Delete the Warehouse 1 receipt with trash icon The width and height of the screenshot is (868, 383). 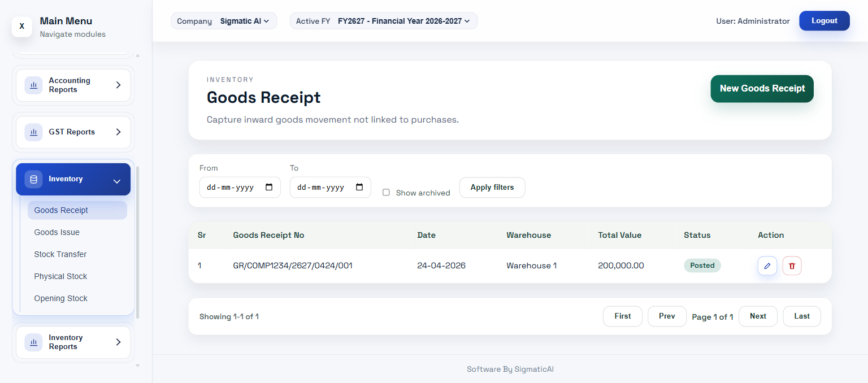pyautogui.click(x=792, y=266)
